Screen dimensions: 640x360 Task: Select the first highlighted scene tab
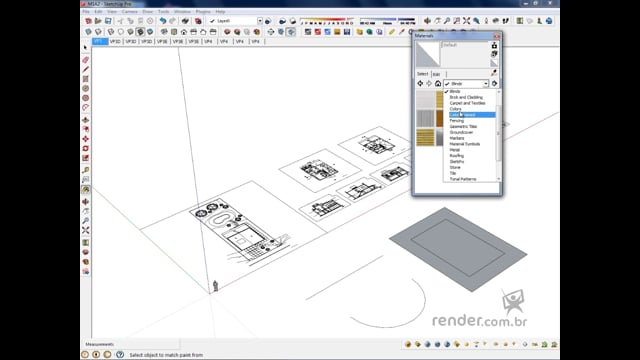[x=99, y=41]
